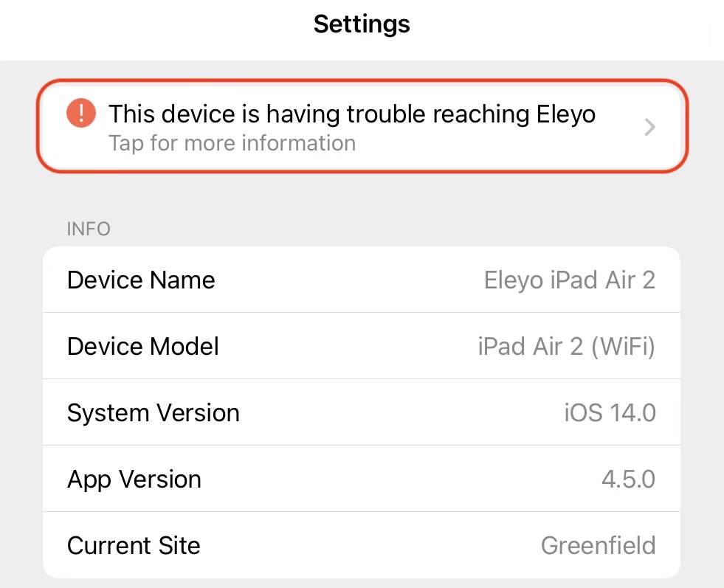The image size is (724, 588).
Task: Click the 'iOS 14.0' system version value
Action: [x=610, y=412]
